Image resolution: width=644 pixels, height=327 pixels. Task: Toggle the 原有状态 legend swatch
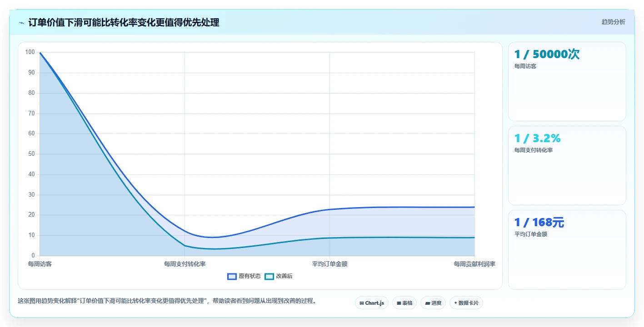(232, 276)
